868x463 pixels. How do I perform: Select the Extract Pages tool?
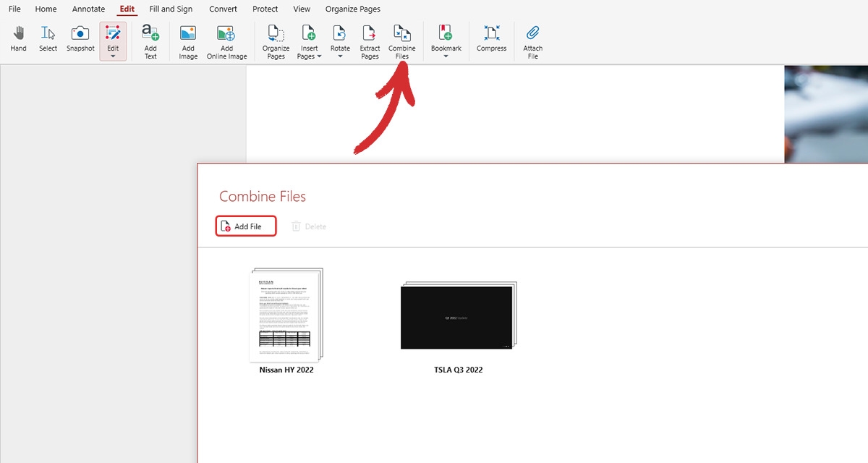coord(370,42)
